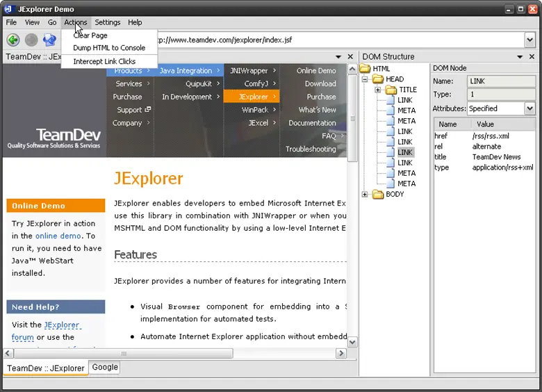
Task: Click the Refresh page toolbar icon
Action: tap(49, 40)
